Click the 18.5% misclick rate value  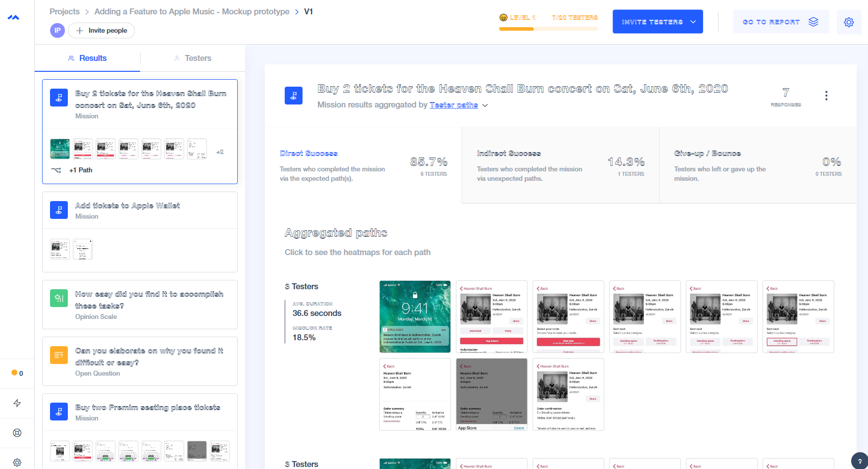304,337
